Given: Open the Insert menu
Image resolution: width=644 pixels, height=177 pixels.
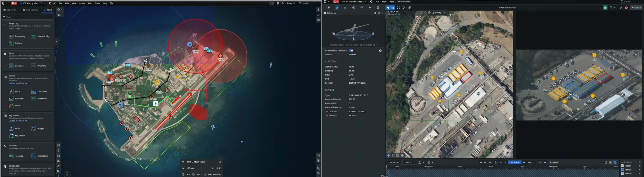Looking at the screenshot, I should (x=82, y=3).
